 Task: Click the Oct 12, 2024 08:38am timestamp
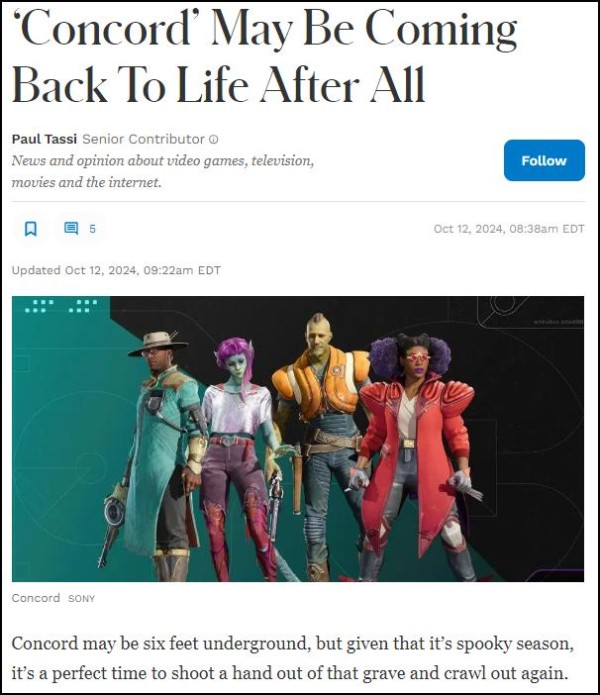[x=509, y=229]
